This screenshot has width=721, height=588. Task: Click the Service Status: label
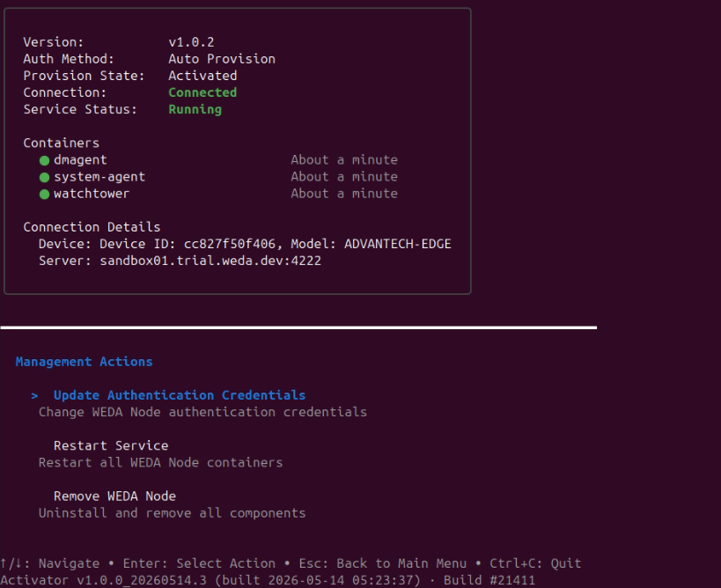tap(80, 109)
